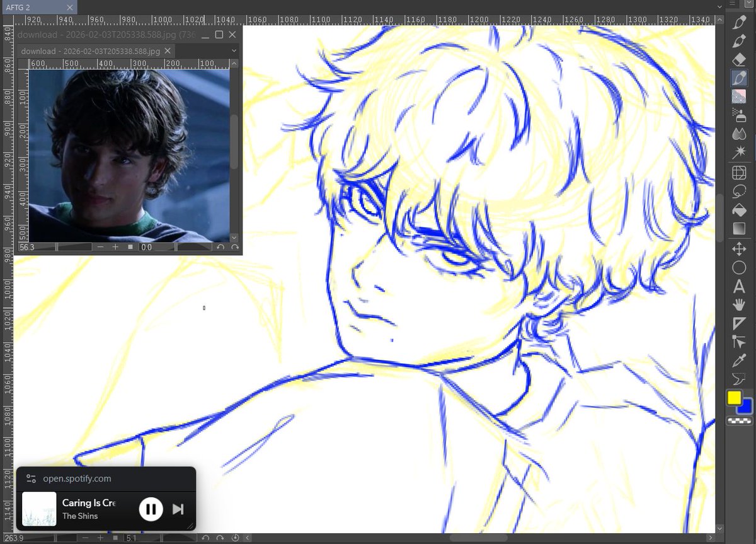Choose the Eraser tool

[x=739, y=60]
